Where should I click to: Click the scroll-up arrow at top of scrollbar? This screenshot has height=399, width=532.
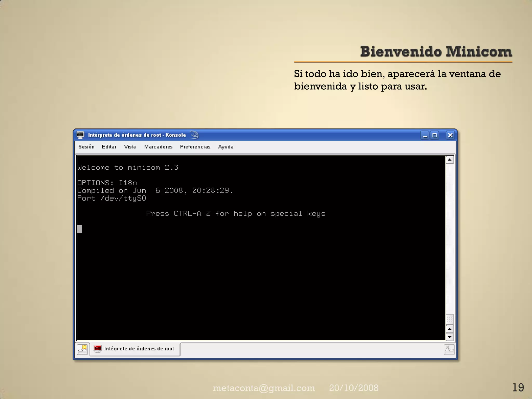pyautogui.click(x=450, y=159)
